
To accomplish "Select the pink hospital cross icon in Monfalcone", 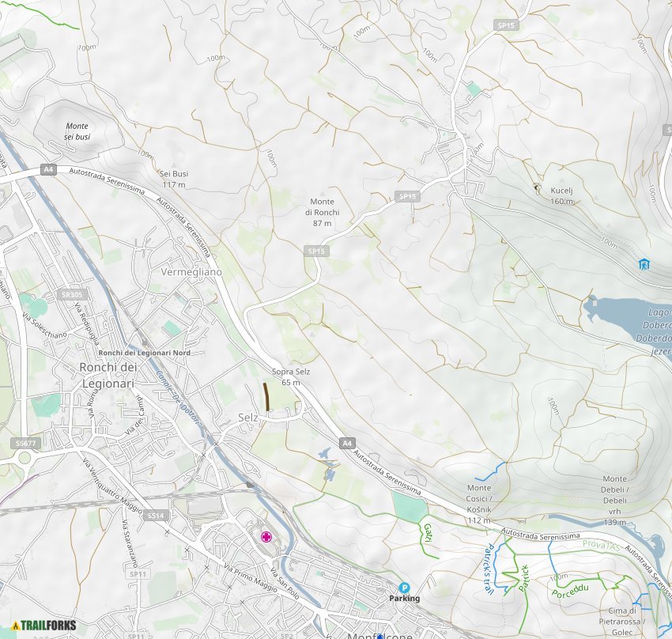I will point(267,536).
